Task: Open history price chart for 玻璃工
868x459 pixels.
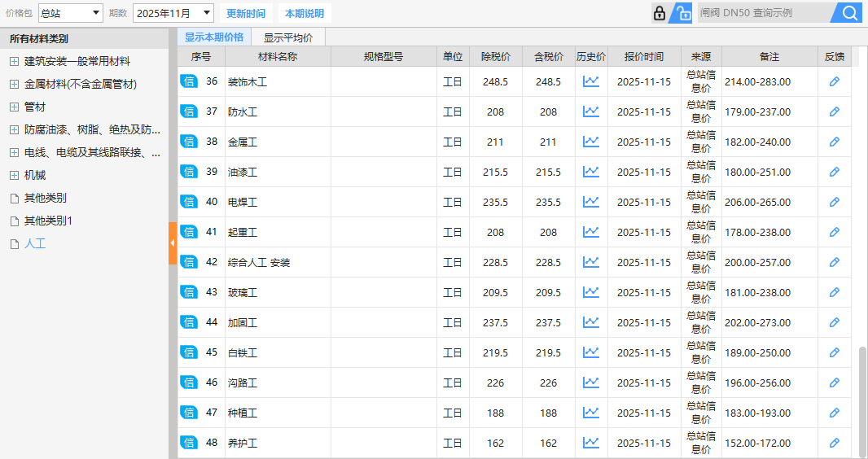Action: click(x=590, y=292)
